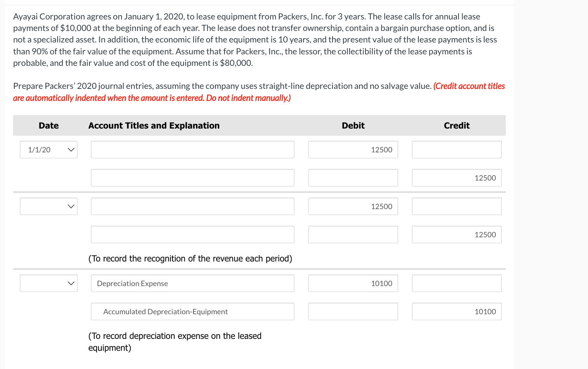The width and height of the screenshot is (588, 369).
Task: Click the empty debit field on the revenue entry's credit line
Action: [353, 234]
